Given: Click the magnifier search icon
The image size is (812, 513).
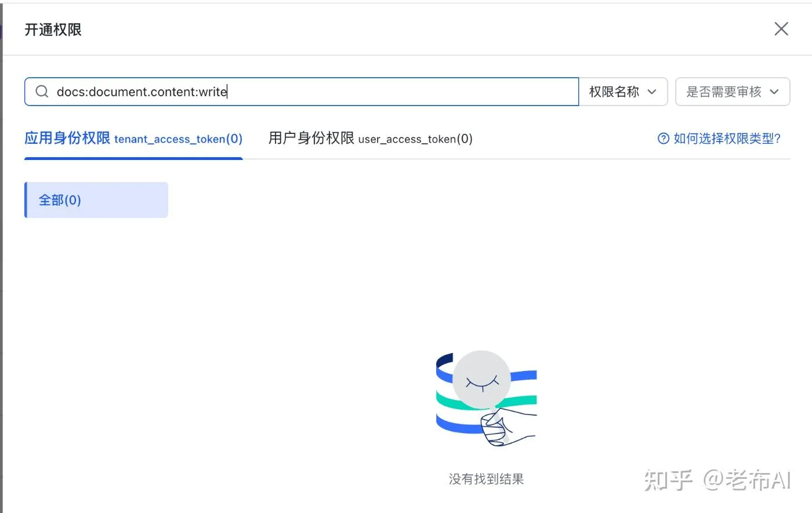Looking at the screenshot, I should (x=42, y=92).
